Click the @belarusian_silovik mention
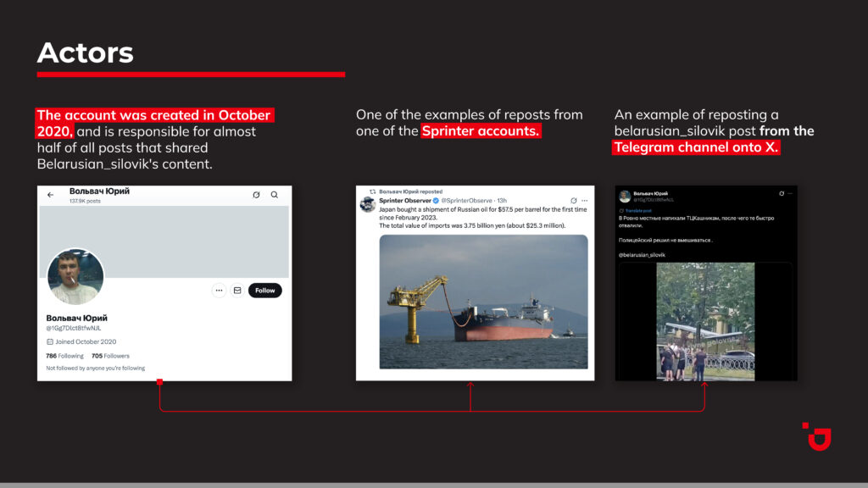The image size is (868, 488). coord(642,254)
